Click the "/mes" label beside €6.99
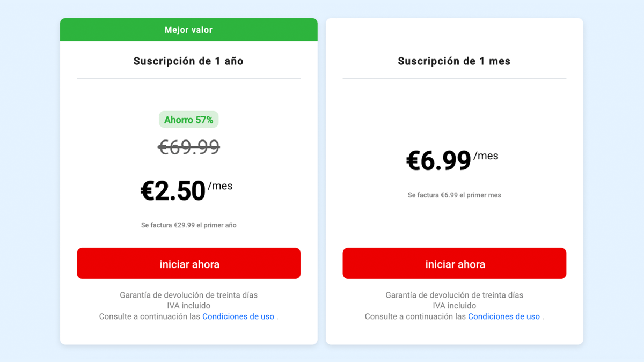The image size is (644, 362). coord(486,156)
